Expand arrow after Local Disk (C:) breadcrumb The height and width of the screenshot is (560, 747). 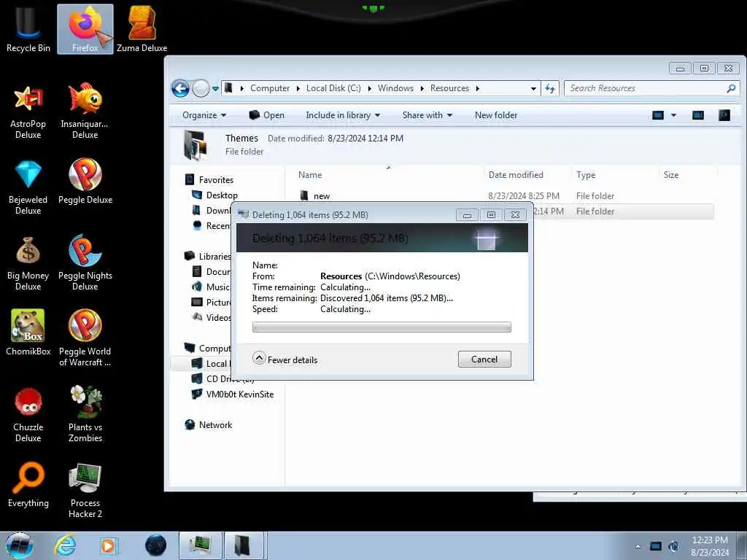tap(370, 88)
